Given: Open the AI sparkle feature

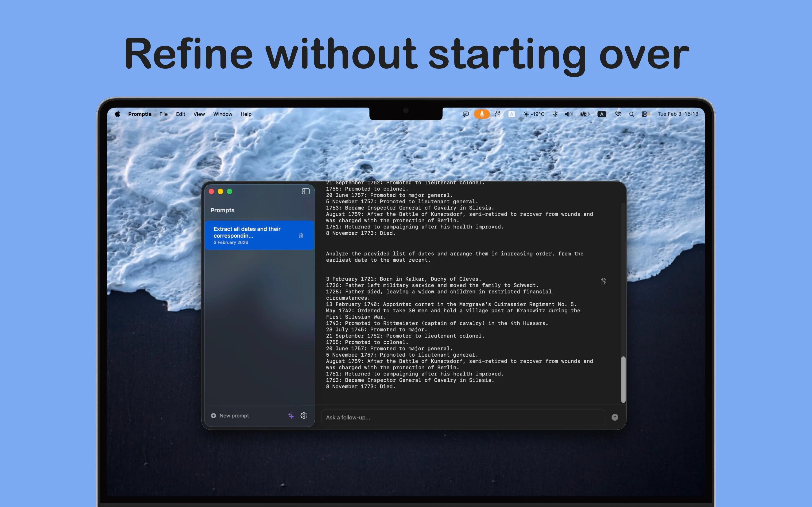Looking at the screenshot, I should (291, 415).
